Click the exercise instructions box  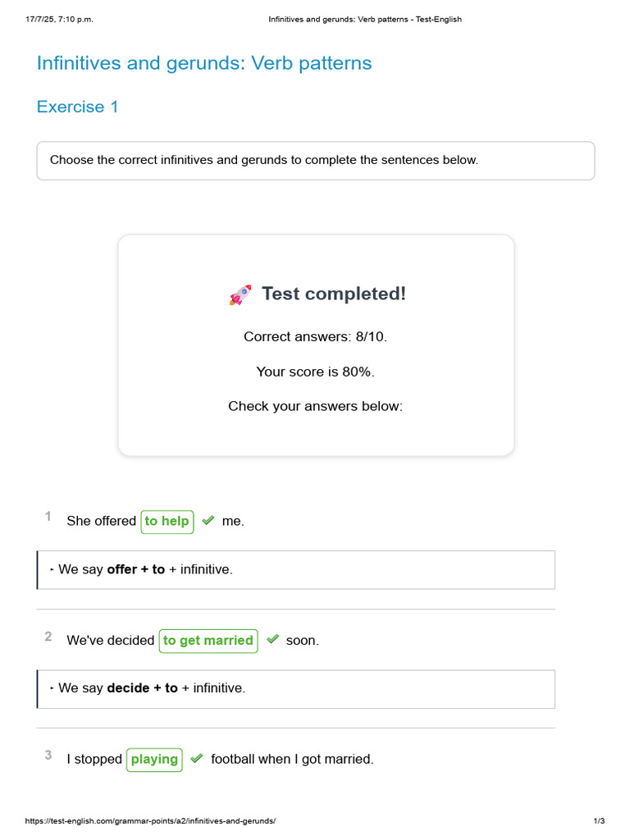316,160
